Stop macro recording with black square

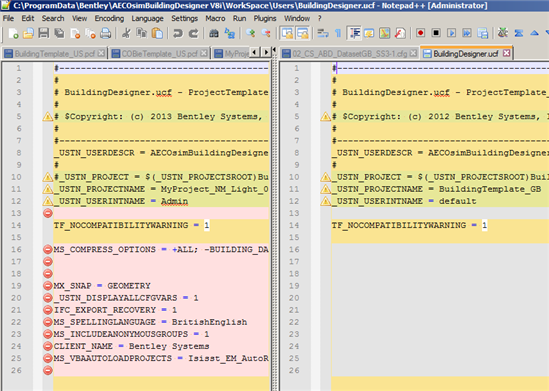pos(436,33)
